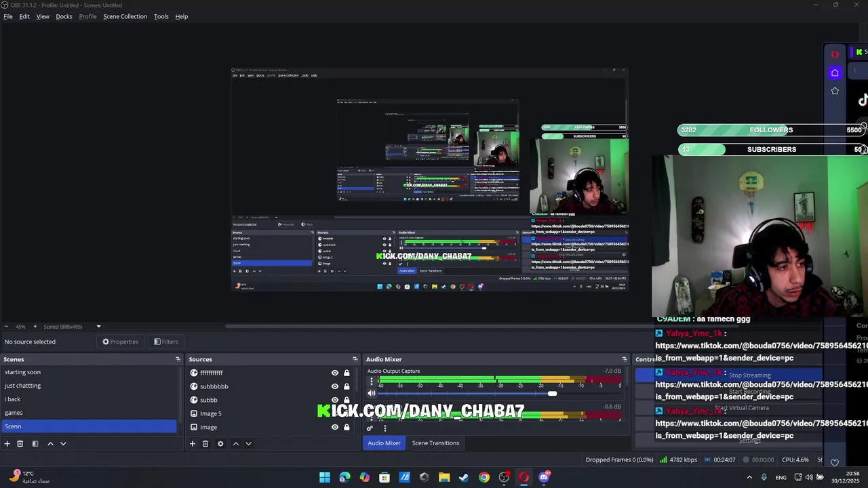Open Audio Output Capture three-dot menu
The height and width of the screenshot is (488, 868).
point(371,382)
